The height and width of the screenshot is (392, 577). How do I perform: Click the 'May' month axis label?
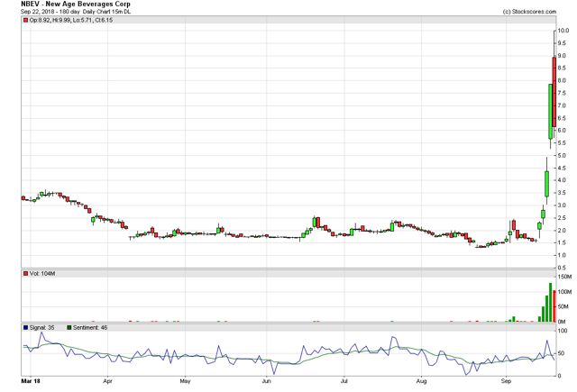tap(185, 381)
